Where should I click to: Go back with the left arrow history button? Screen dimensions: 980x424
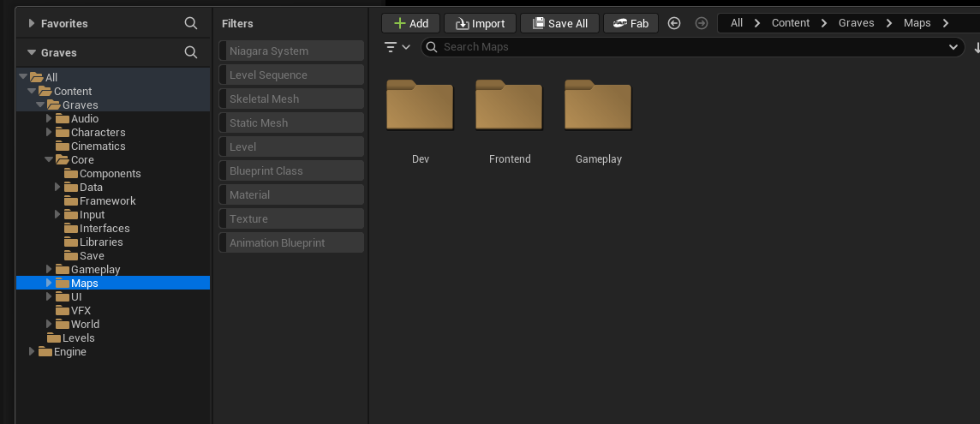[673, 23]
